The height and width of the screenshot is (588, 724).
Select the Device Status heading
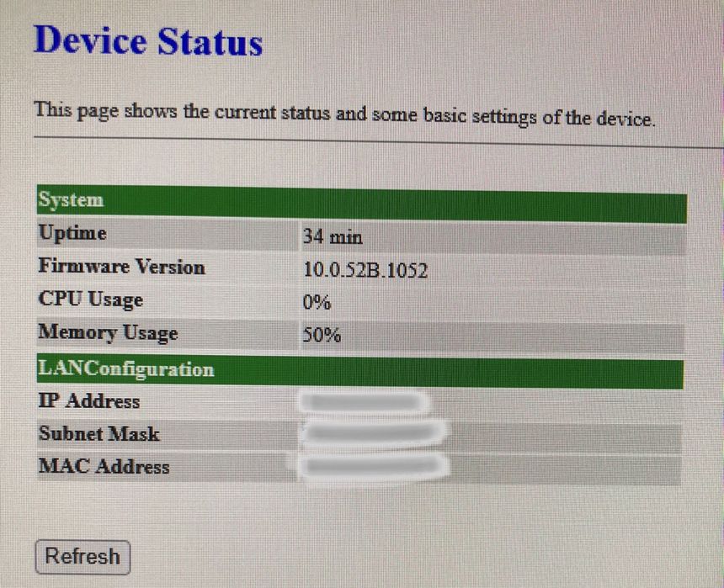tap(148, 40)
